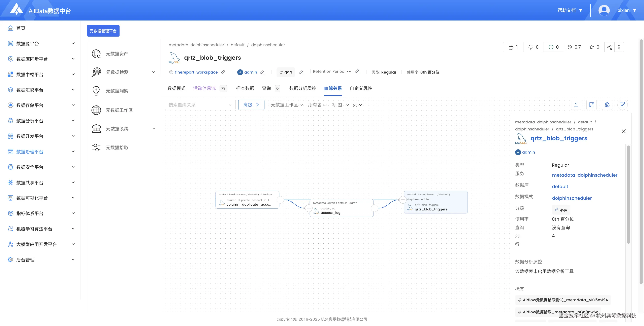Image resolution: width=644 pixels, height=326 pixels.
Task: Click the edit lineage pencil icon
Action: click(622, 105)
